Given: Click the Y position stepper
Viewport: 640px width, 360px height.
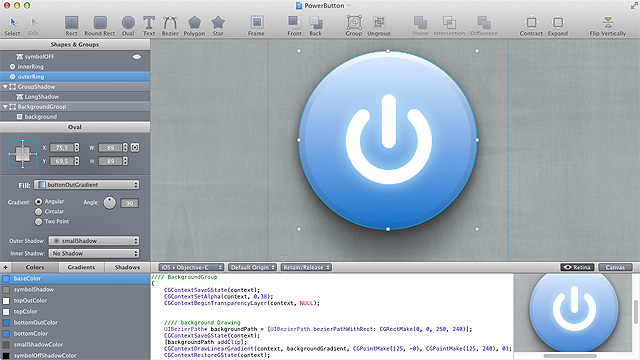Looking at the screenshot, I should (x=77, y=161).
